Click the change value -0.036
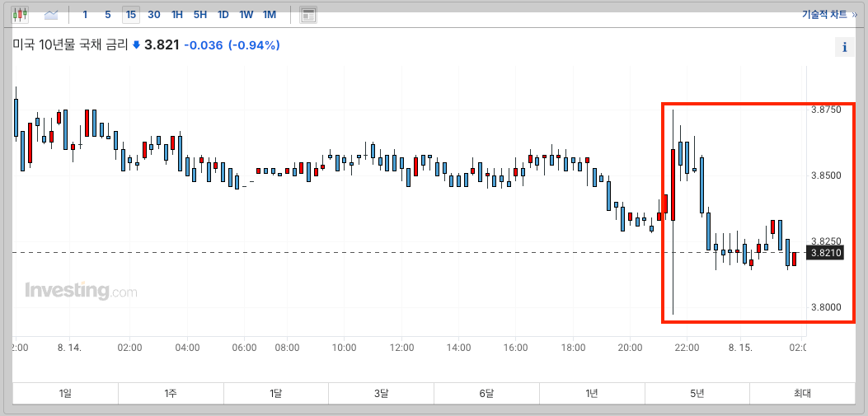 click(x=203, y=45)
